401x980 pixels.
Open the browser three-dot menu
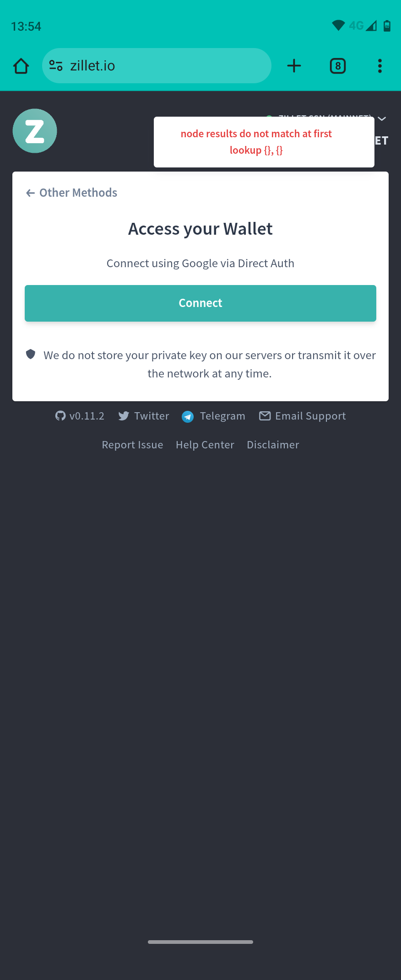coord(380,66)
